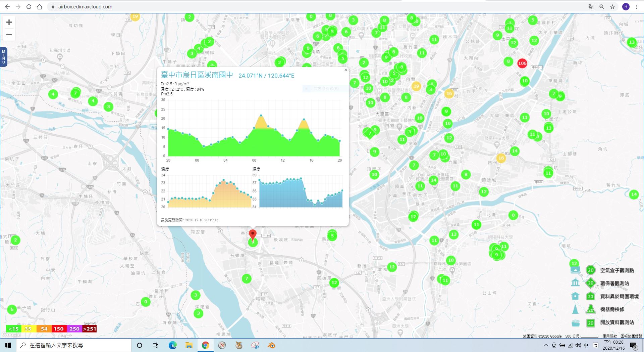Click the red location pin marker
The image size is (644, 352).
point(253,235)
